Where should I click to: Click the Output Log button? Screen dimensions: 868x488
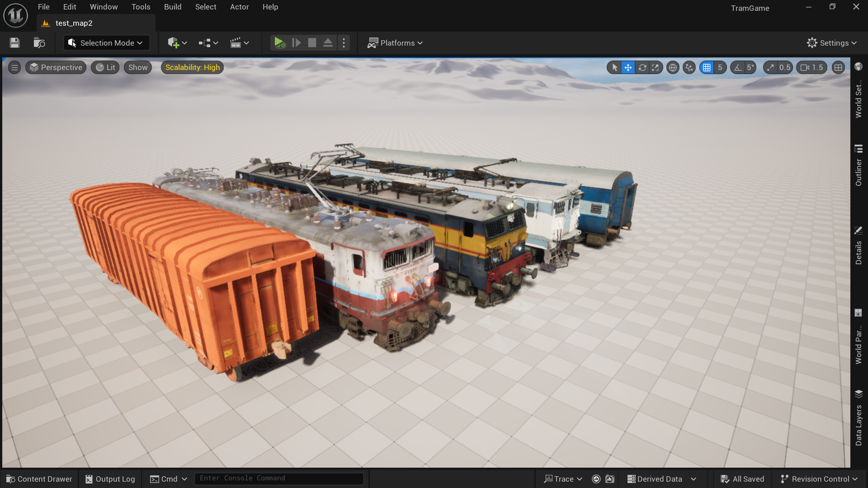(x=110, y=479)
